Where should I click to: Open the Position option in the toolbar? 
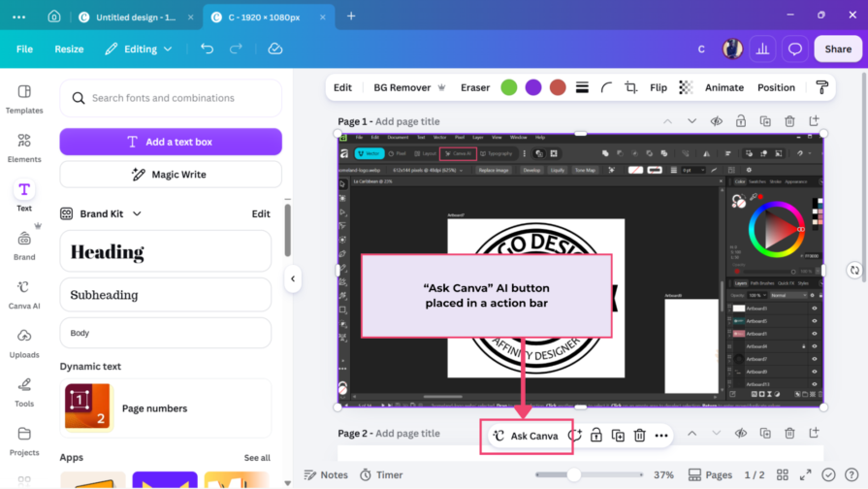(776, 87)
